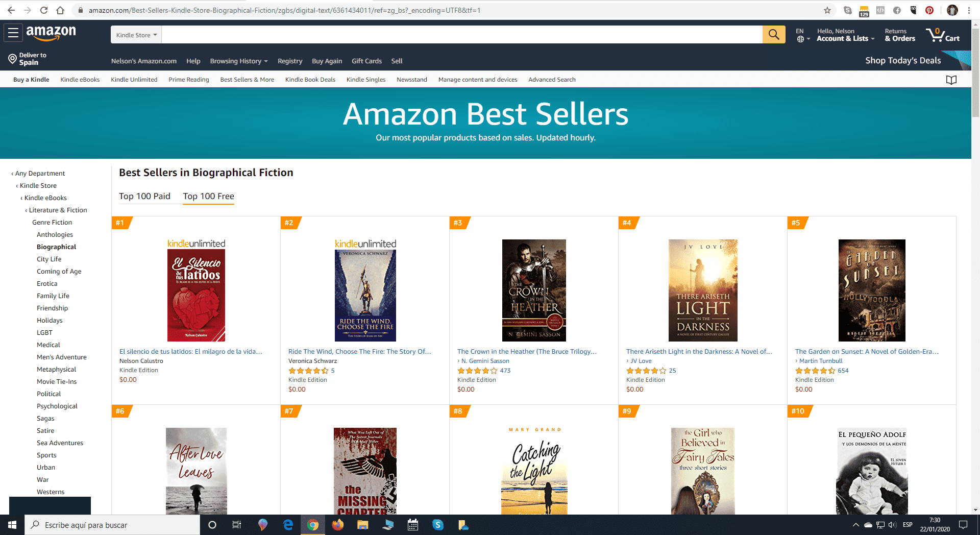Click Shop Today's Deals banner
The height and width of the screenshot is (535, 980).
[x=903, y=60]
